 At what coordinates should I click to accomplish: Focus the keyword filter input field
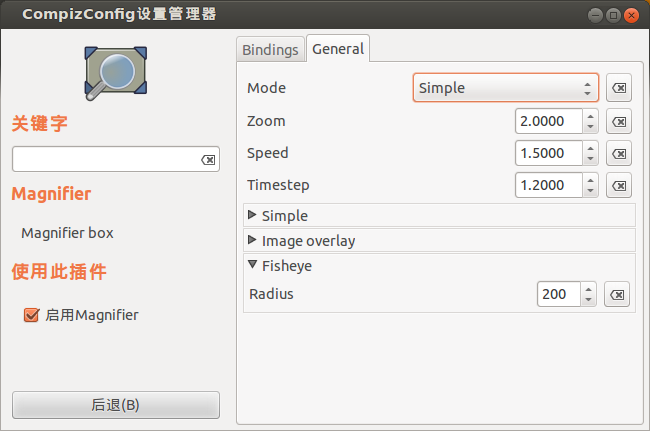pos(107,159)
